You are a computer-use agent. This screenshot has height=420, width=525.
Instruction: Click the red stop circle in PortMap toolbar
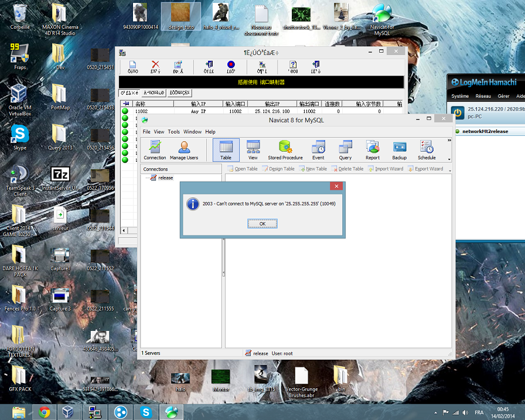[x=231, y=67]
